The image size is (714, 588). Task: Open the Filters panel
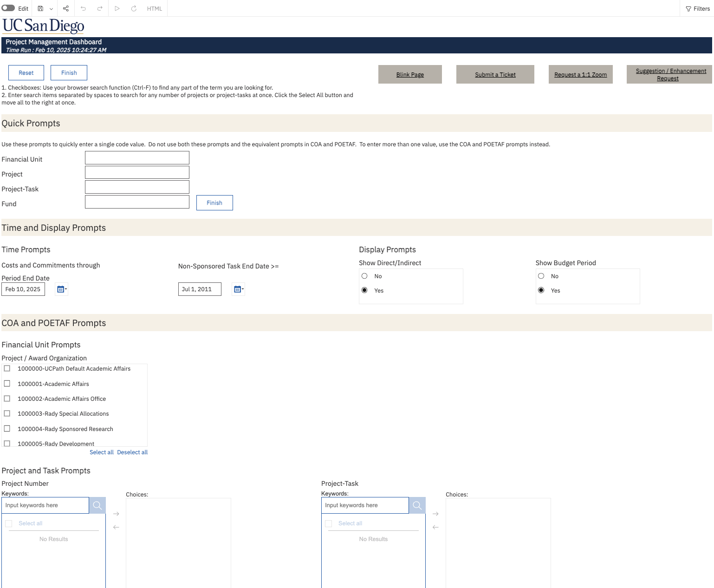(x=697, y=8)
